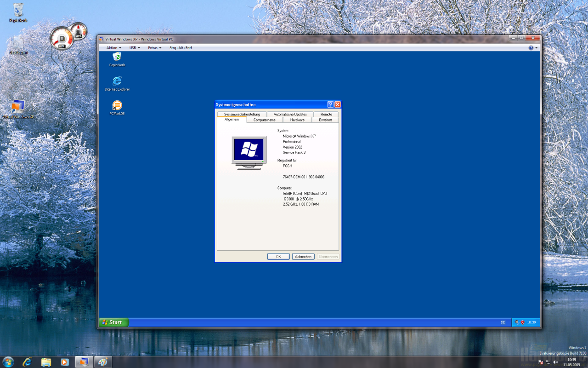
Task: Close the Systemeigenschaften dialog
Action: [x=338, y=104]
